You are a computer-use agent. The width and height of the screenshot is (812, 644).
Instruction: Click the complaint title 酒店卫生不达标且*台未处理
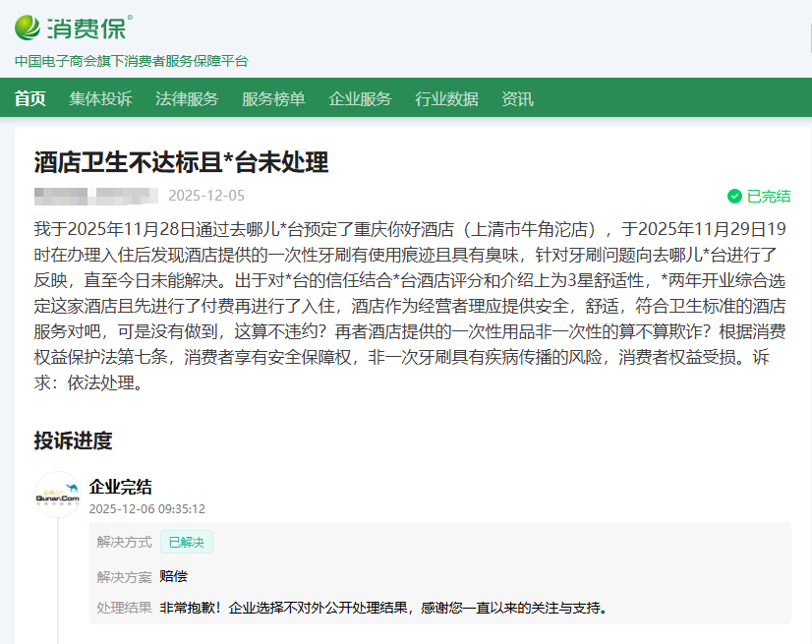pyautogui.click(x=181, y=161)
